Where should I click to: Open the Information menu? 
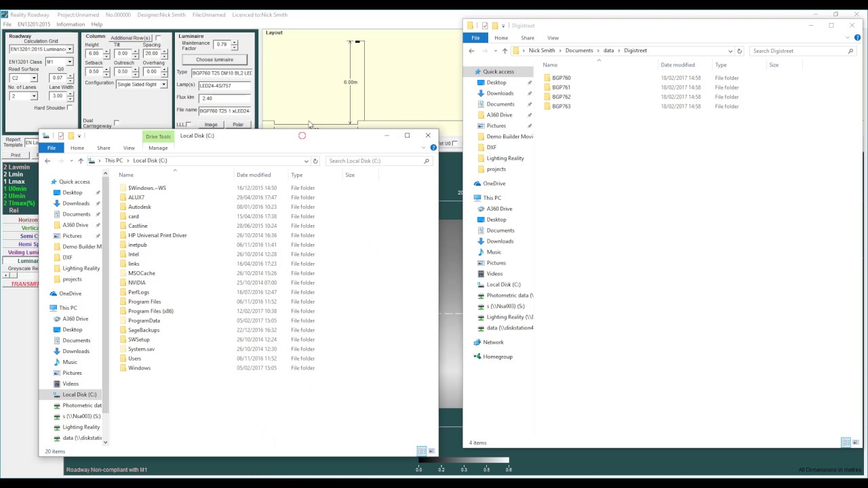pos(71,24)
